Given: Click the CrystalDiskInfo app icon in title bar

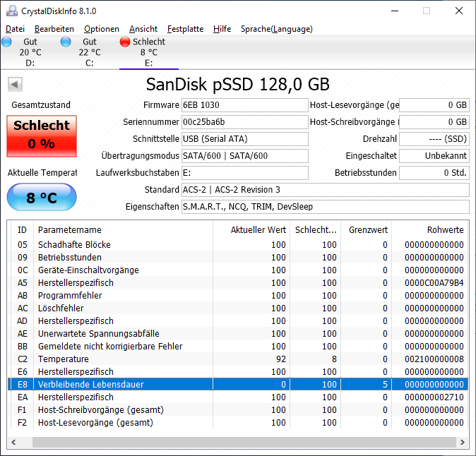Looking at the screenshot, I should point(12,11).
